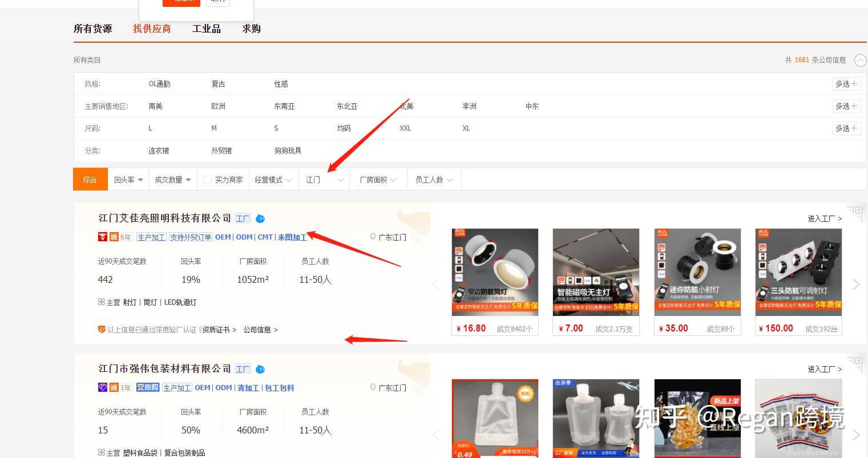Click the 多选 button in the 尺码 row
This screenshot has height=458, width=868.
(846, 128)
